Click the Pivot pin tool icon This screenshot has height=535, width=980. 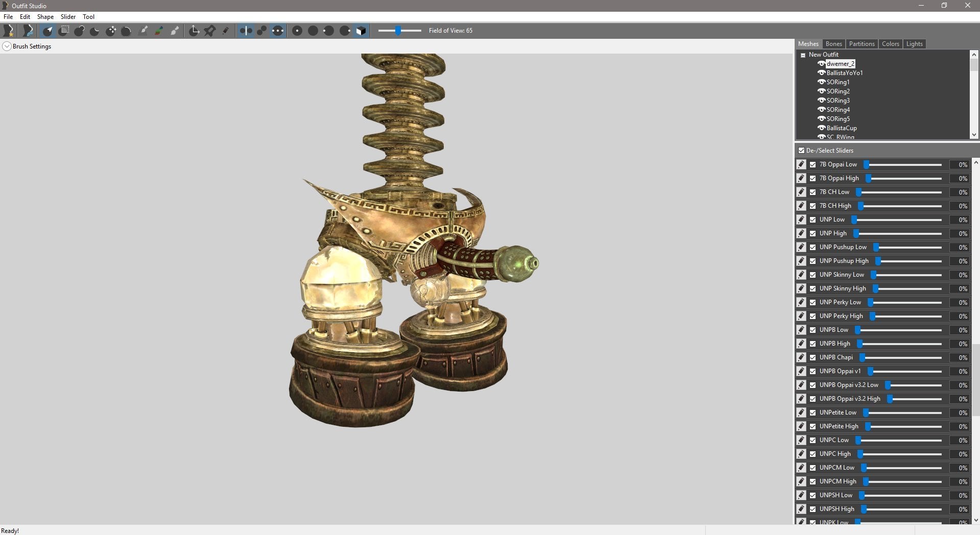(x=209, y=31)
